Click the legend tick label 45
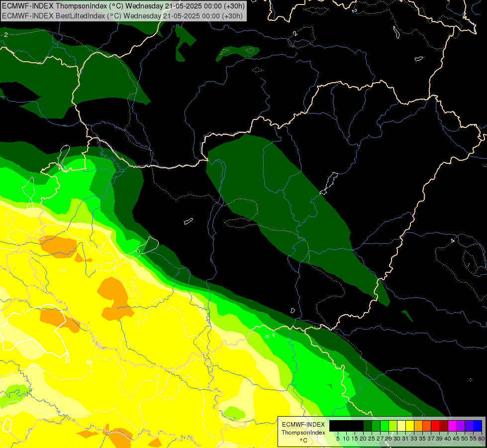The image size is (487, 448). (456, 439)
